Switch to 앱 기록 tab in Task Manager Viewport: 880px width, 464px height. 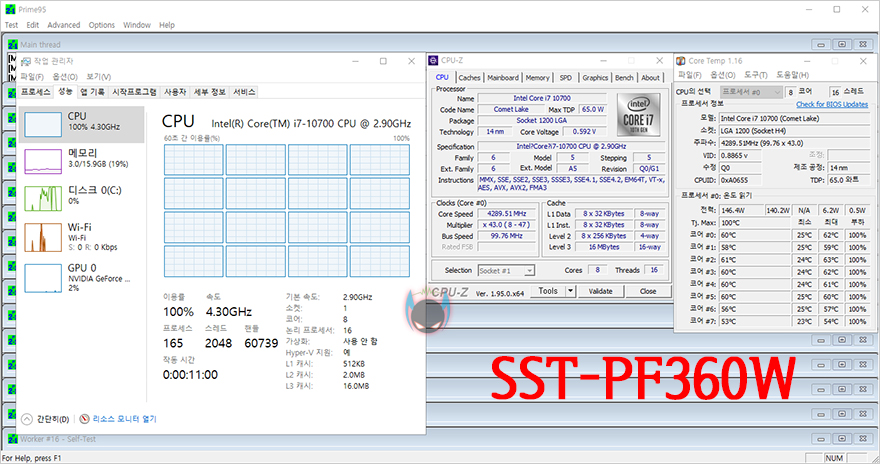(92, 92)
